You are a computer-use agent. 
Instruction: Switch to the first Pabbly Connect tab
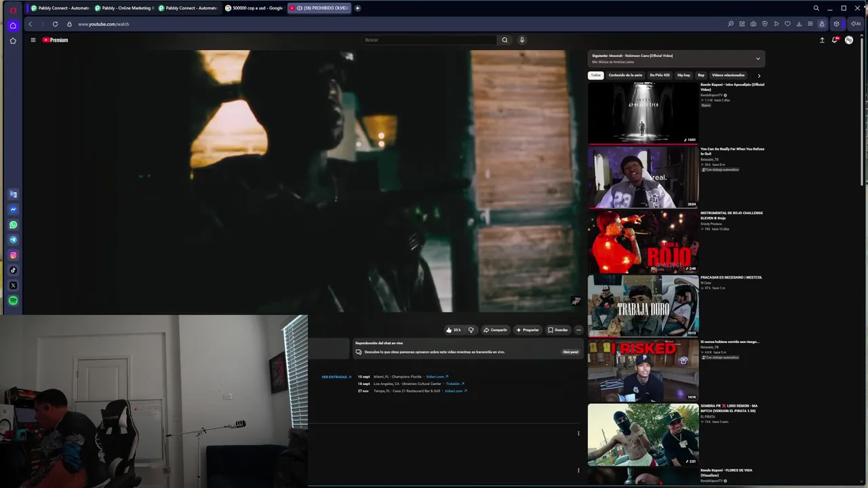60,8
